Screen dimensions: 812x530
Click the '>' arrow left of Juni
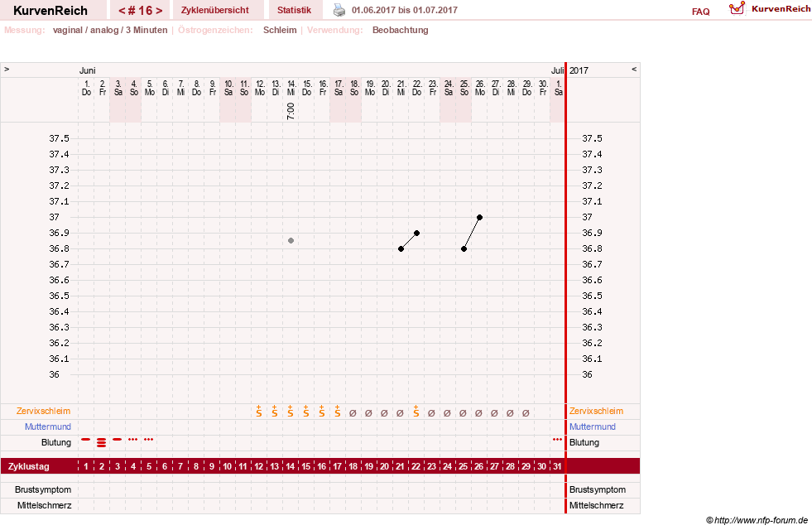(7, 69)
